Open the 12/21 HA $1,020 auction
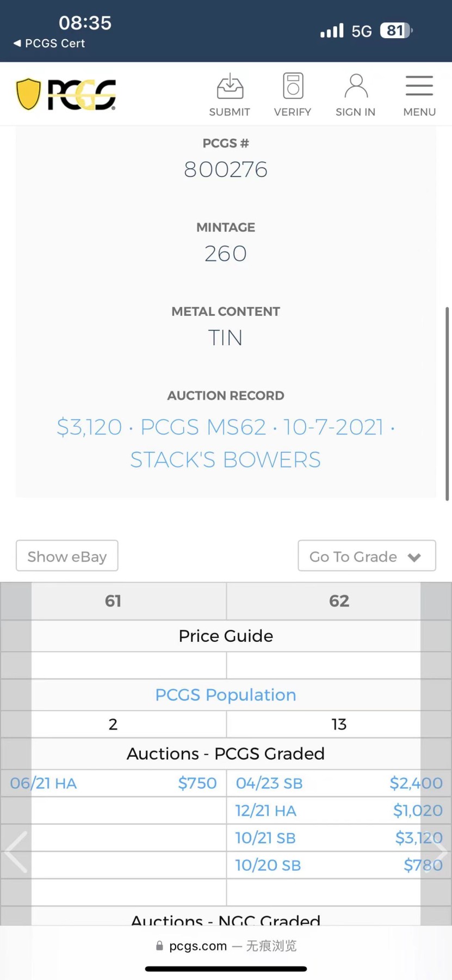 [x=266, y=811]
